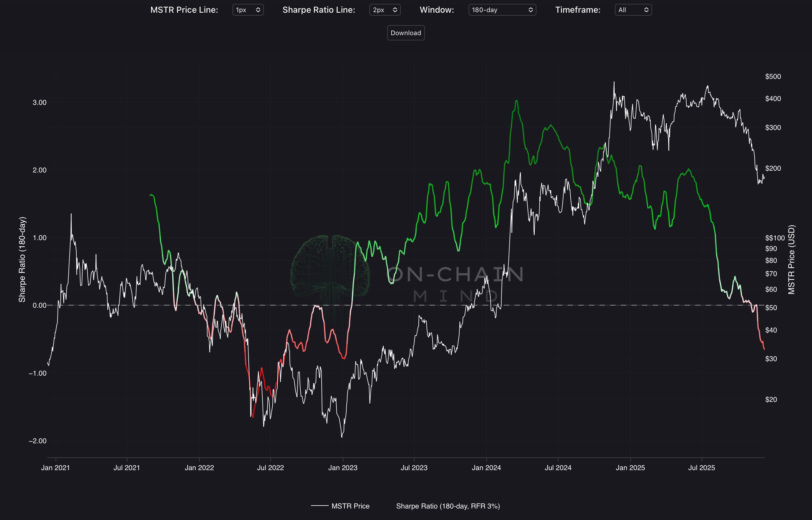Toggle MSTR Price legend entry

click(350, 506)
